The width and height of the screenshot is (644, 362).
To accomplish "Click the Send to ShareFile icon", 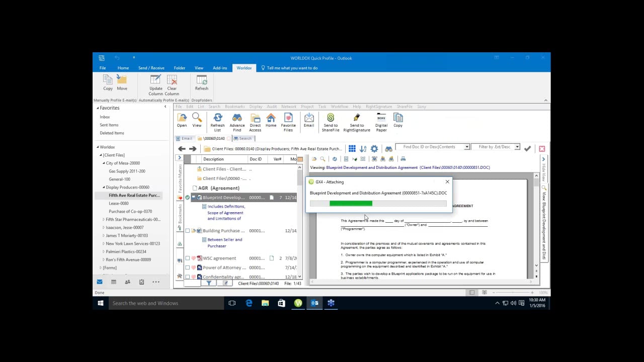I will pos(331,118).
